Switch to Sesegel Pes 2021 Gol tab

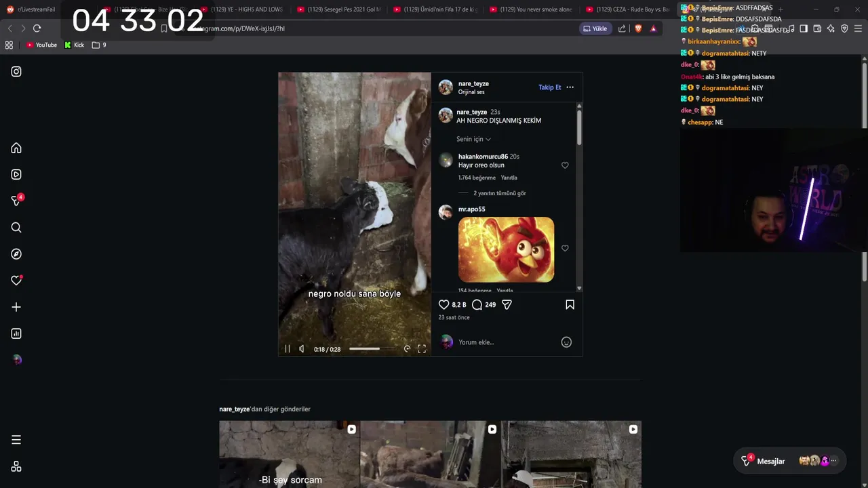click(339, 9)
